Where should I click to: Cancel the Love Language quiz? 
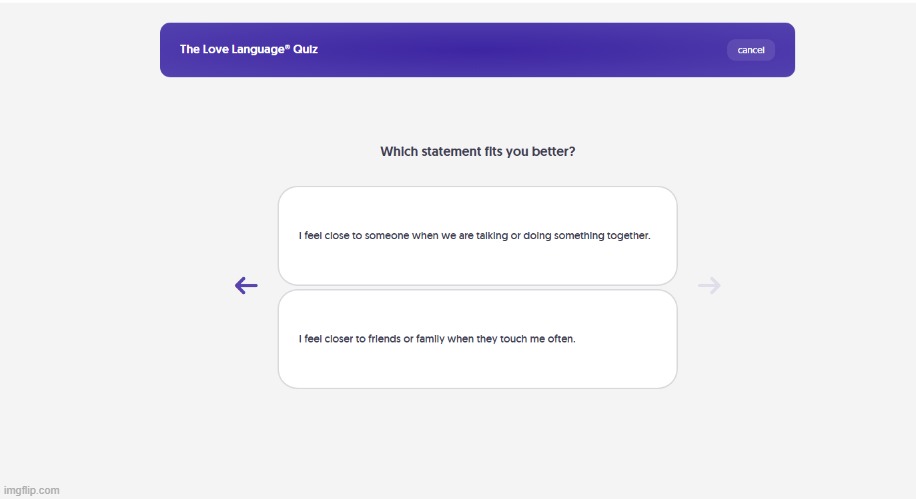[x=751, y=50]
